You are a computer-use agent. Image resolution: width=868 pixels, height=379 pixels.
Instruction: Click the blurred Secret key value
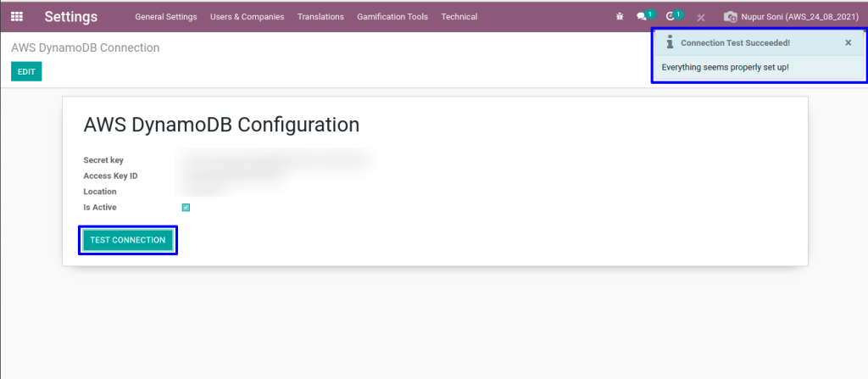pos(274,159)
